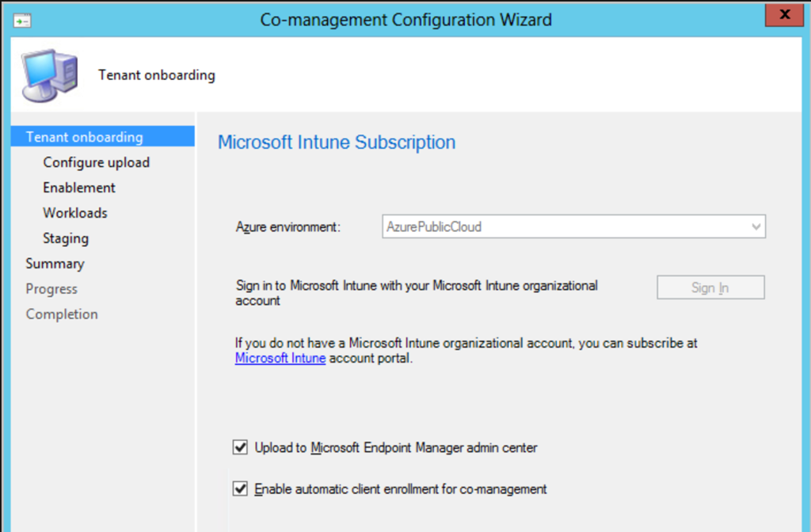Click the Completion step in the sidebar
811x532 pixels.
[x=62, y=314]
